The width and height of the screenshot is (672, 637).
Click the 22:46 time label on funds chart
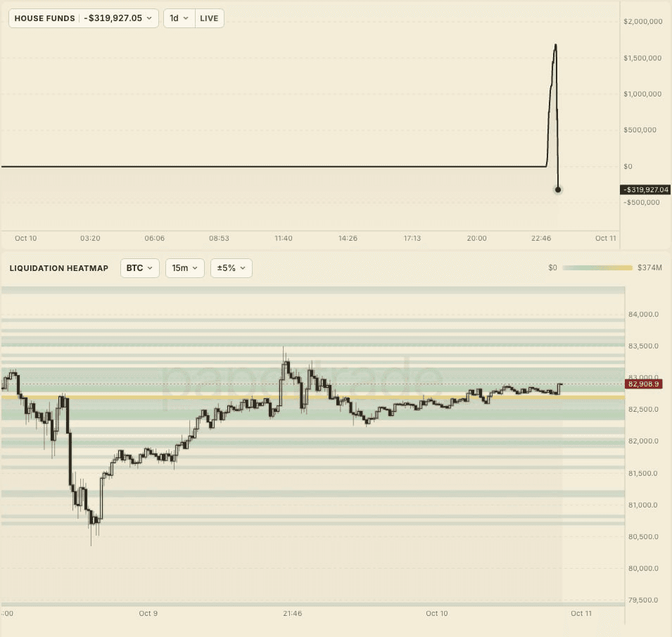541,239
